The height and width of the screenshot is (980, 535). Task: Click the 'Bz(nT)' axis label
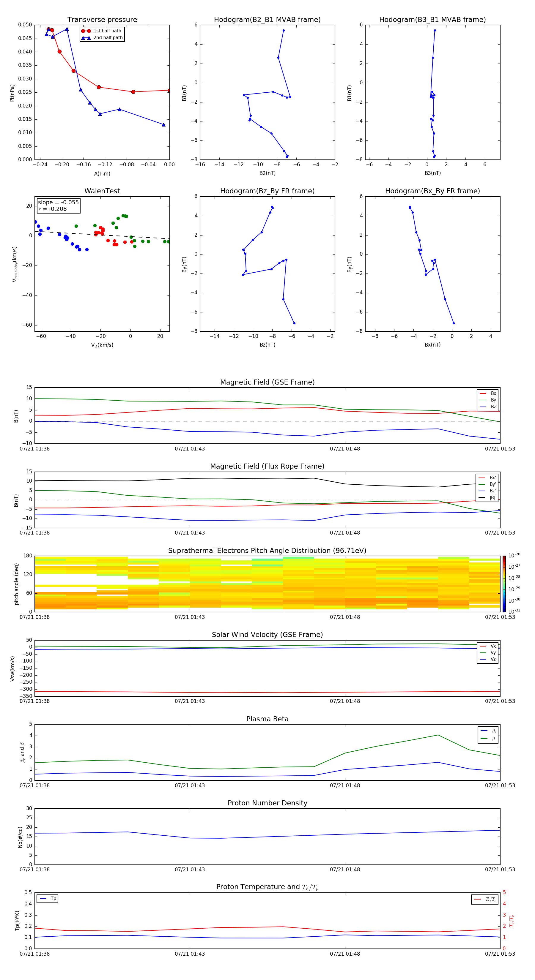tap(267, 345)
